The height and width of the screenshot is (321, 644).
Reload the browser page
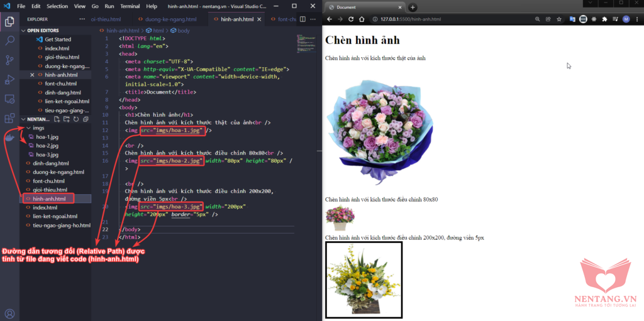(x=351, y=19)
